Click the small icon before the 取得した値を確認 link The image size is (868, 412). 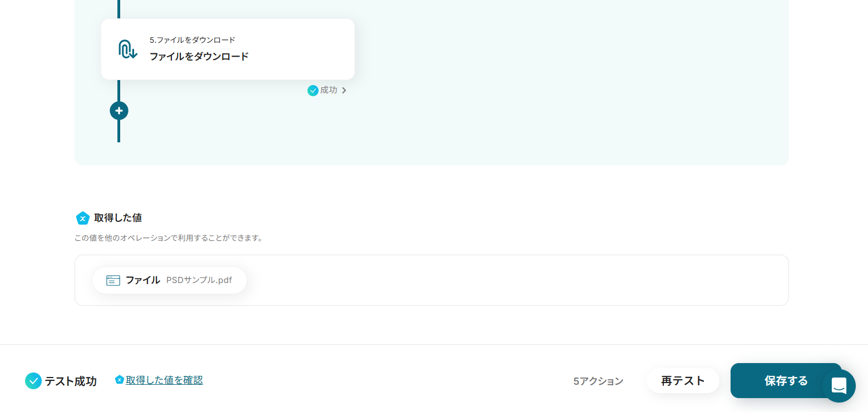pos(119,380)
